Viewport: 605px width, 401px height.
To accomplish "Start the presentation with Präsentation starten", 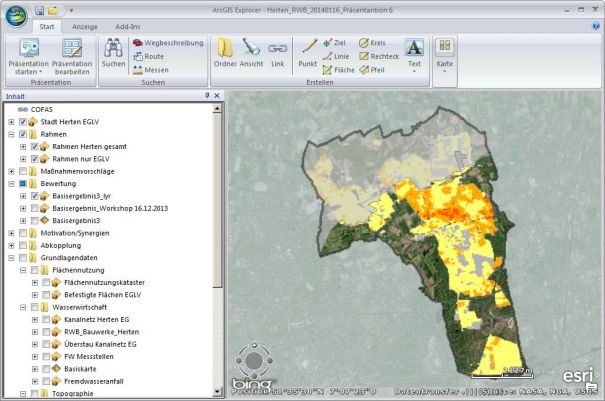I will pos(29,56).
